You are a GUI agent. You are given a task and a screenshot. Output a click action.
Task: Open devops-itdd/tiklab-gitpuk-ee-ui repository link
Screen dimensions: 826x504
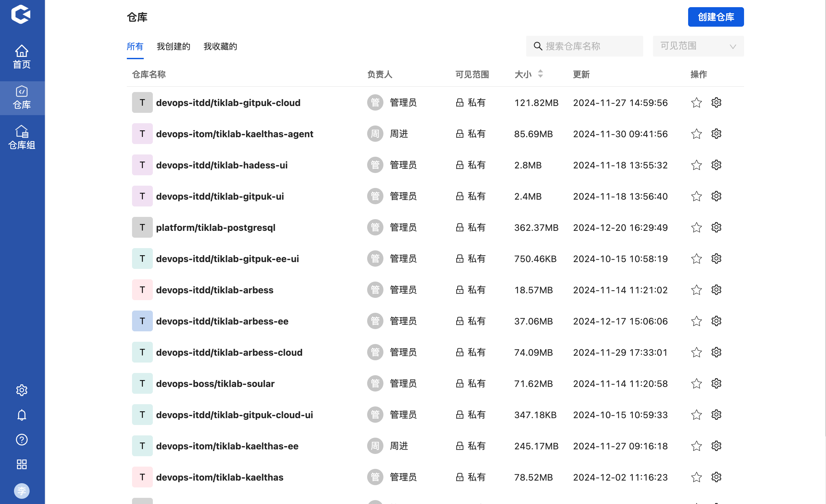(227, 259)
